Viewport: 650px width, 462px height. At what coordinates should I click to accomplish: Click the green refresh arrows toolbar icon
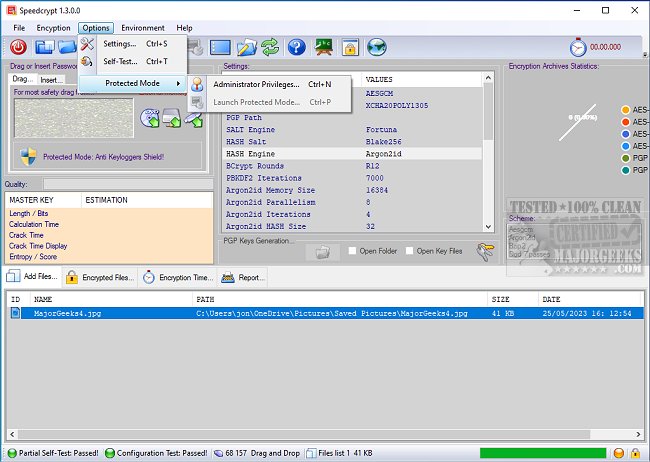(270, 47)
